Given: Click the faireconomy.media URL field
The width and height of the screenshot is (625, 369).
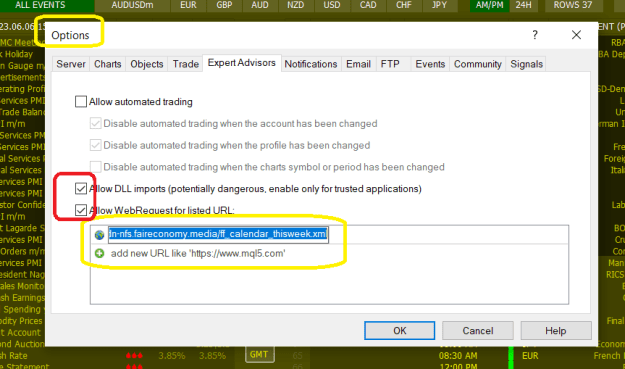Looking at the screenshot, I should click(218, 234).
